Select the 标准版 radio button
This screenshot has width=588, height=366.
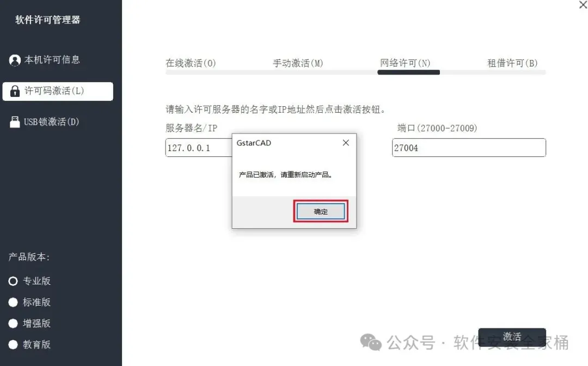point(13,302)
